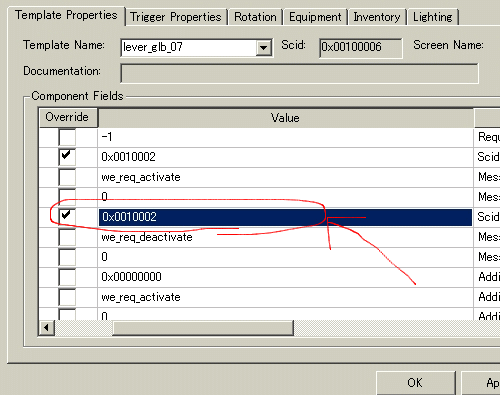Click the Value column header
Image resolution: width=500 pixels, height=395 pixels.
click(x=285, y=118)
